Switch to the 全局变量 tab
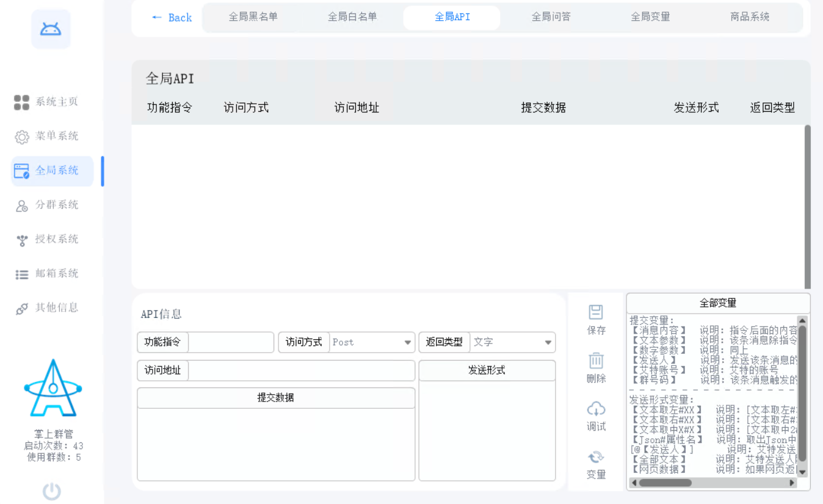Screen dimensions: 823x504 click(650, 17)
